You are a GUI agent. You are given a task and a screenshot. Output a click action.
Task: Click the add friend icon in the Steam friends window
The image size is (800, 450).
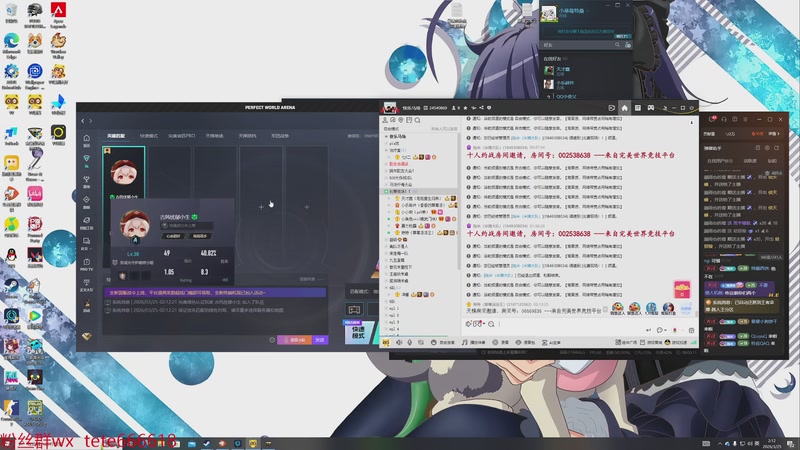pos(628,45)
